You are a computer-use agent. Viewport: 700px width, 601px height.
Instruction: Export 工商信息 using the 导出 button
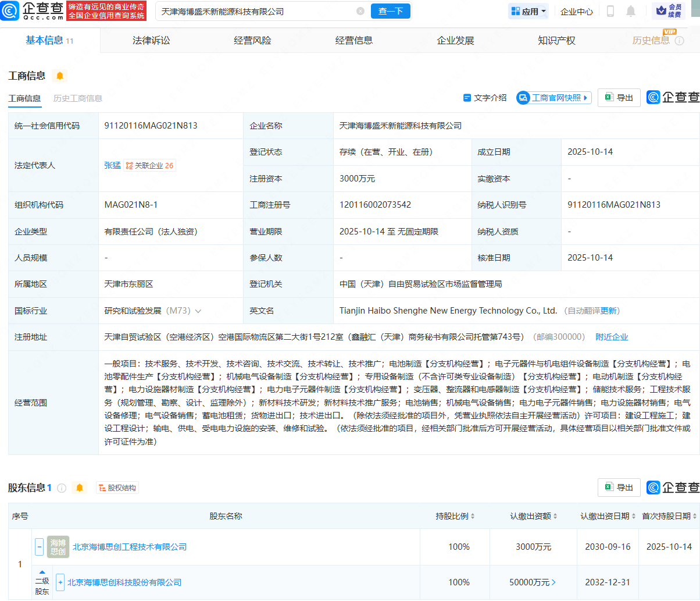click(619, 98)
